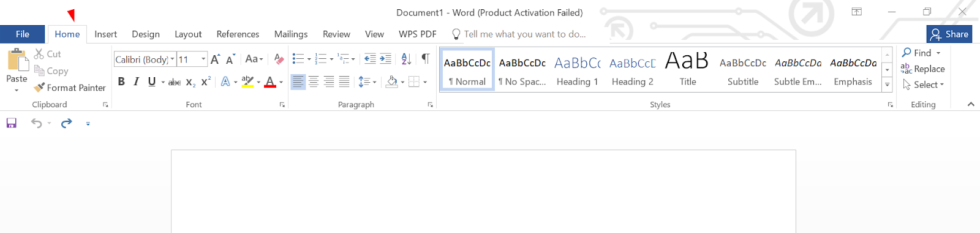Click the Share button
The image size is (980, 233).
pos(949,34)
